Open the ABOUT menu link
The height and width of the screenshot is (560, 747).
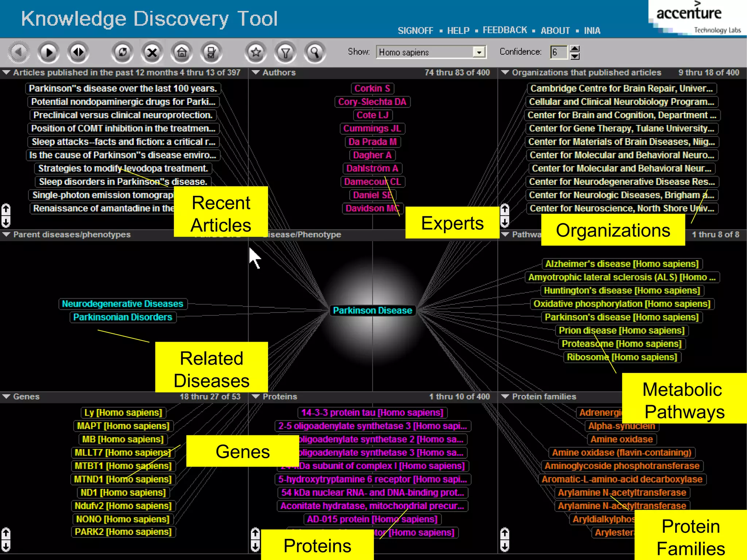coord(555,31)
